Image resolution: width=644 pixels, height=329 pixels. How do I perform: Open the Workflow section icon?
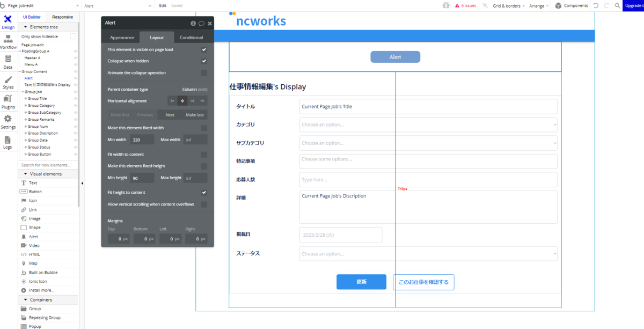[8, 42]
